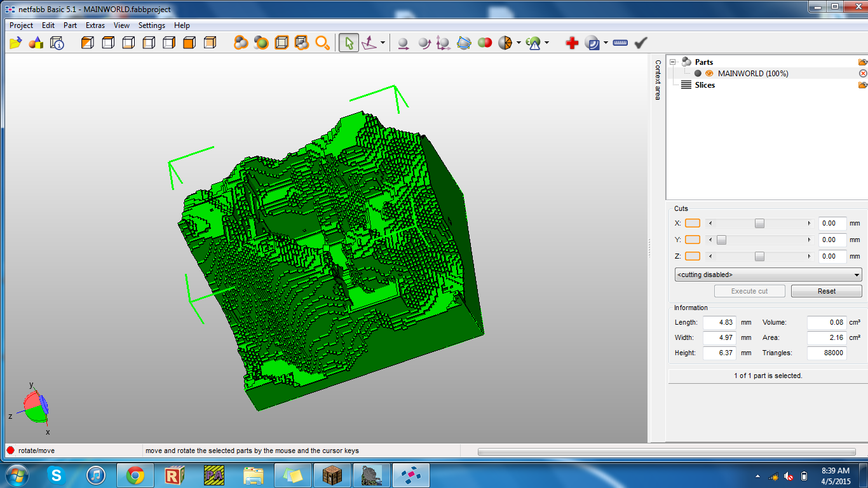Screen dimensions: 868x488
Task: Open the cutting disabled dropdown
Action: click(768, 274)
